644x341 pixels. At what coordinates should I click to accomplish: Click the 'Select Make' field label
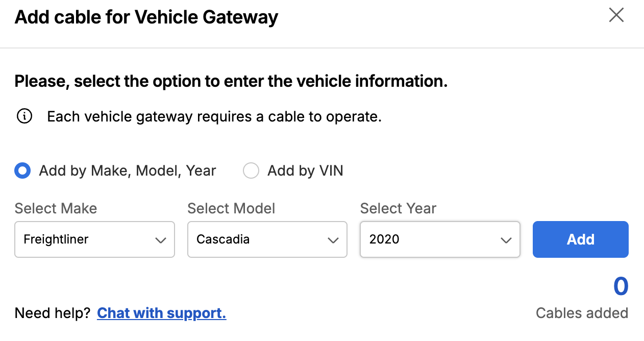56,208
